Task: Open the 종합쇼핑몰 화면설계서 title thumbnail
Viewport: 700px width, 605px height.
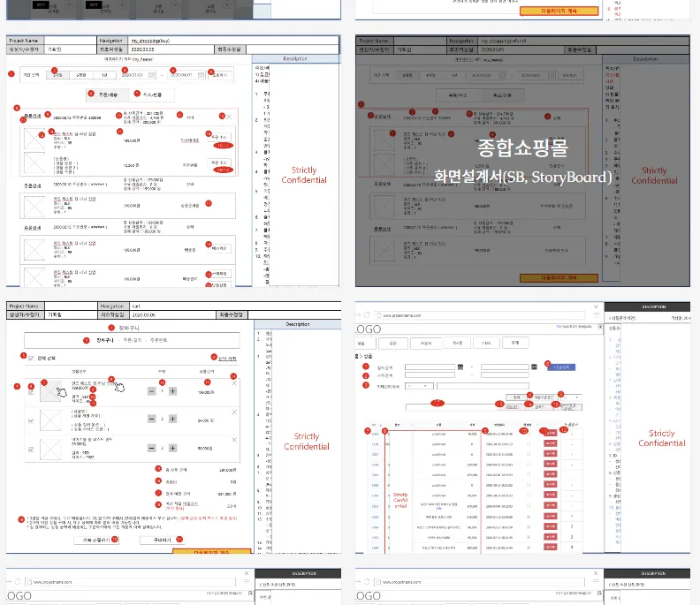Action: coord(522,161)
